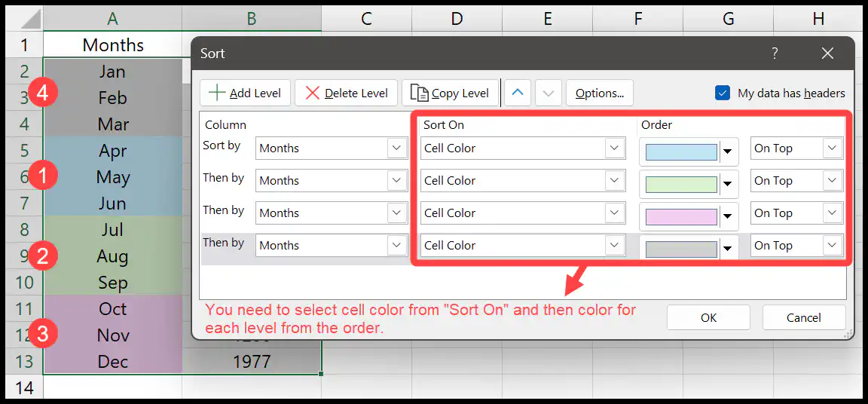Select column H header
Viewport: 868px width, 404px height.
(818, 19)
